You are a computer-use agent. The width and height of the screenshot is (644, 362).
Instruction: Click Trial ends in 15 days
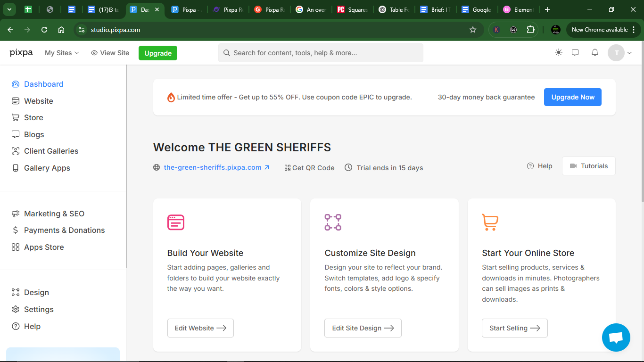384,168
